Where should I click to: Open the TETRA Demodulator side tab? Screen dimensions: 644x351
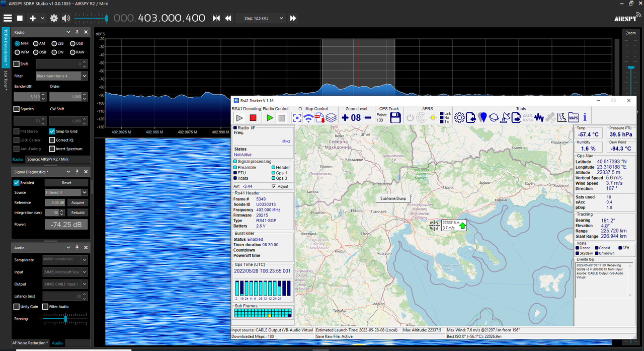[6, 47]
